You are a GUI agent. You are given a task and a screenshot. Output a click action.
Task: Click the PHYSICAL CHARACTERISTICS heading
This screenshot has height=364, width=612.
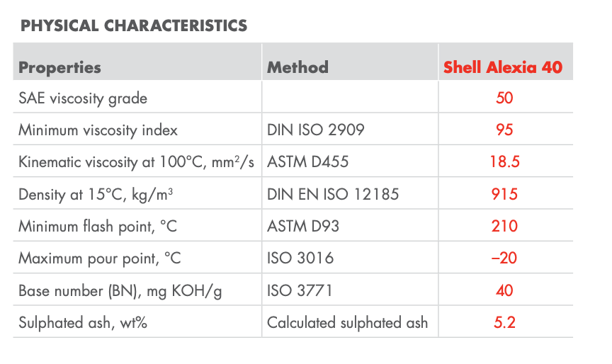tap(134, 26)
